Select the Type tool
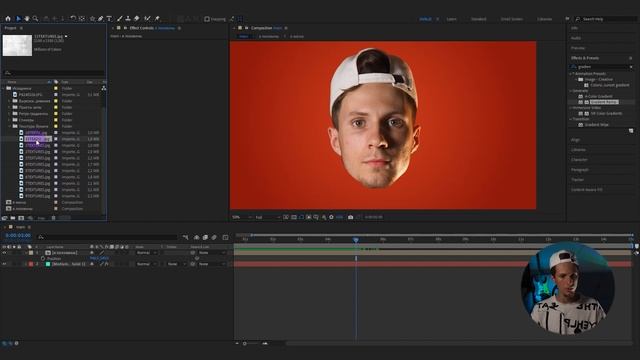Viewport: 640px width, 360px height. click(x=109, y=19)
